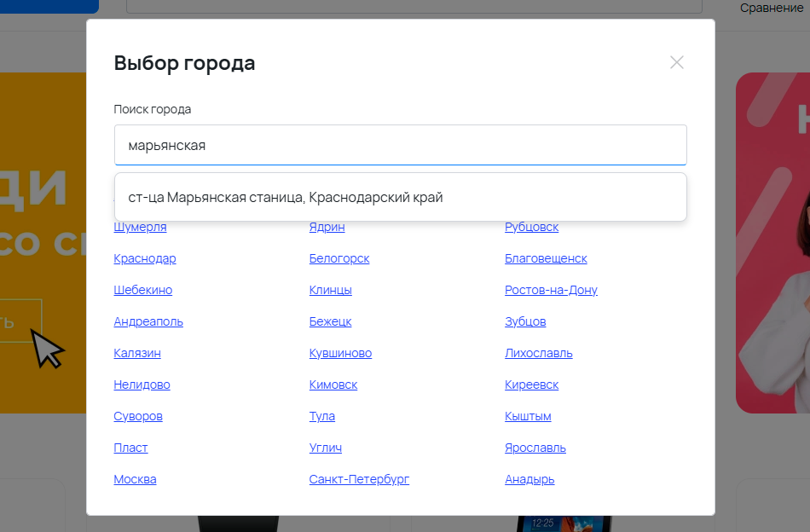This screenshot has width=810, height=532.
Task: Pick Санкт-Петербург from the list
Action: [x=359, y=479]
